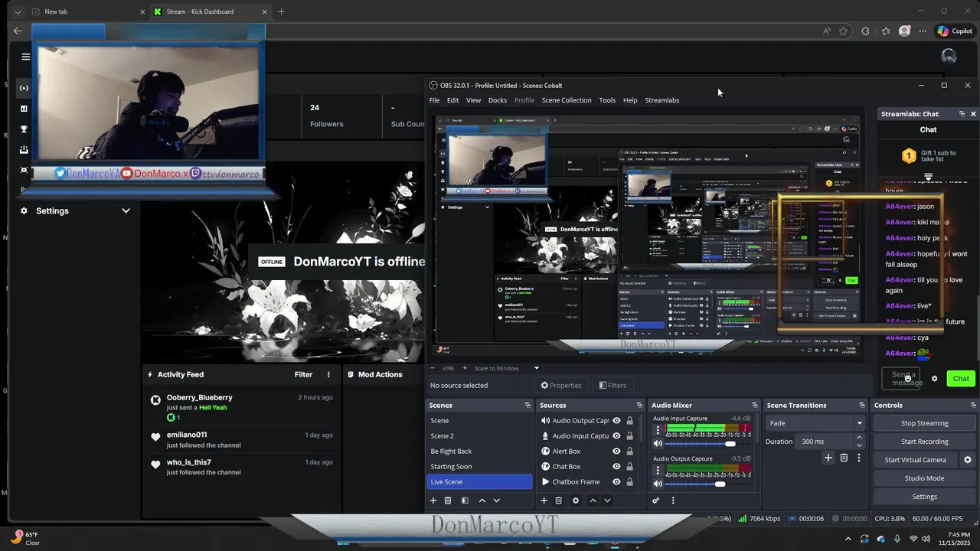Open virtual camera settings gear icon
The width and height of the screenshot is (980, 551).
(967, 460)
